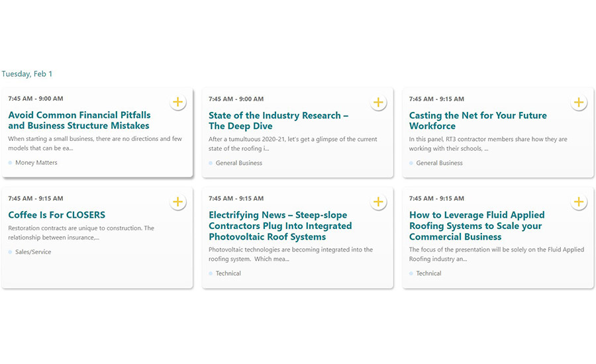The width and height of the screenshot is (596, 364).
Task: Click General Business tag under Casting the Net
Action: pyautogui.click(x=439, y=163)
